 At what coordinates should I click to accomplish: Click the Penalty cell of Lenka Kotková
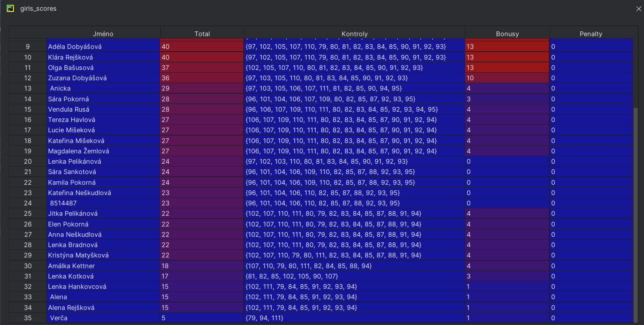coord(591,276)
